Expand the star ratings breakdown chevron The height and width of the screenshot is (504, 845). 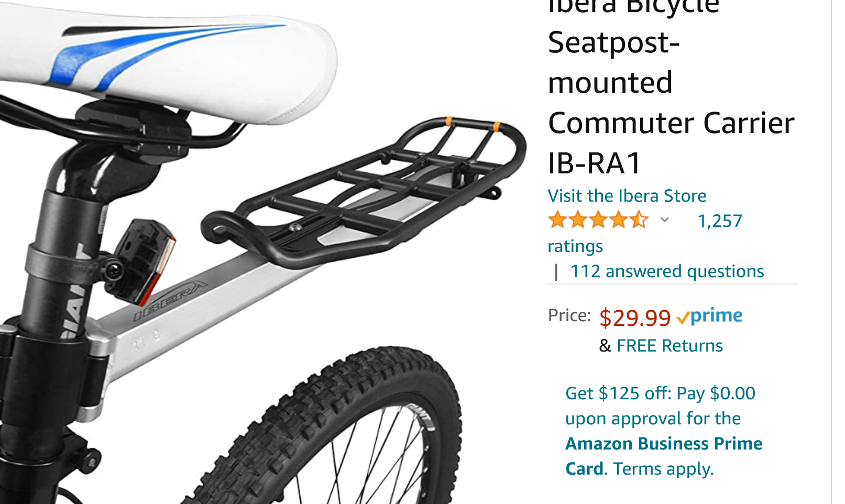tap(664, 220)
